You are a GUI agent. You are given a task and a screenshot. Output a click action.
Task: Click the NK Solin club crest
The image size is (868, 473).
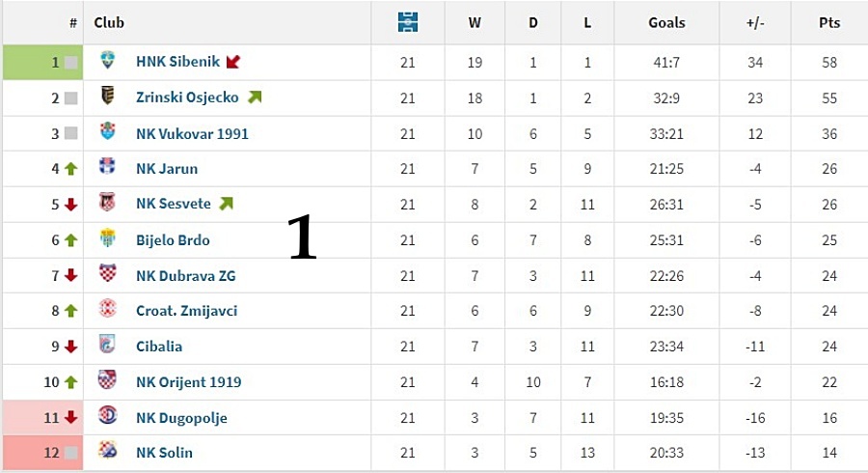pyautogui.click(x=107, y=450)
